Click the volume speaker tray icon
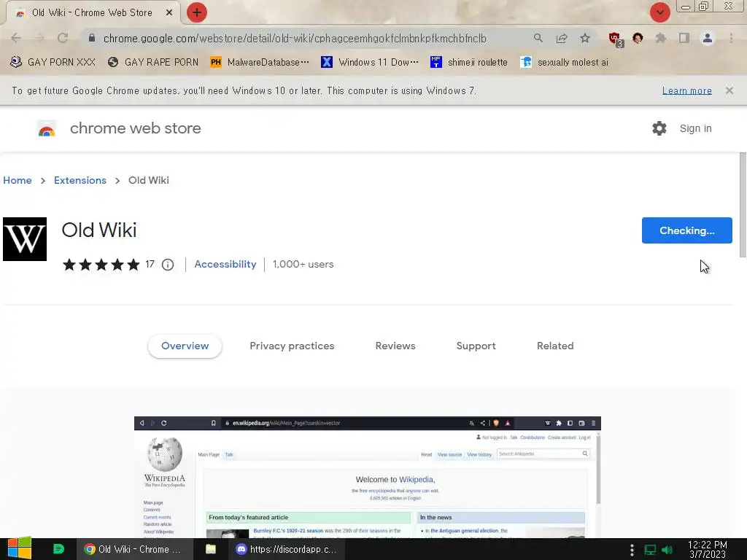The image size is (747, 560). 667,550
